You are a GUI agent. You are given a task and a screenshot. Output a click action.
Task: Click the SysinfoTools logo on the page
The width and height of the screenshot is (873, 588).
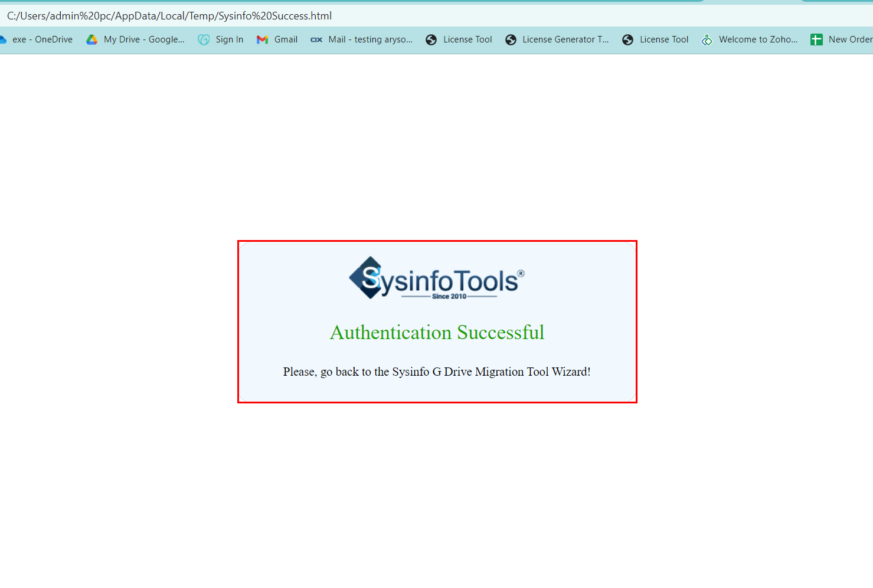[437, 278]
